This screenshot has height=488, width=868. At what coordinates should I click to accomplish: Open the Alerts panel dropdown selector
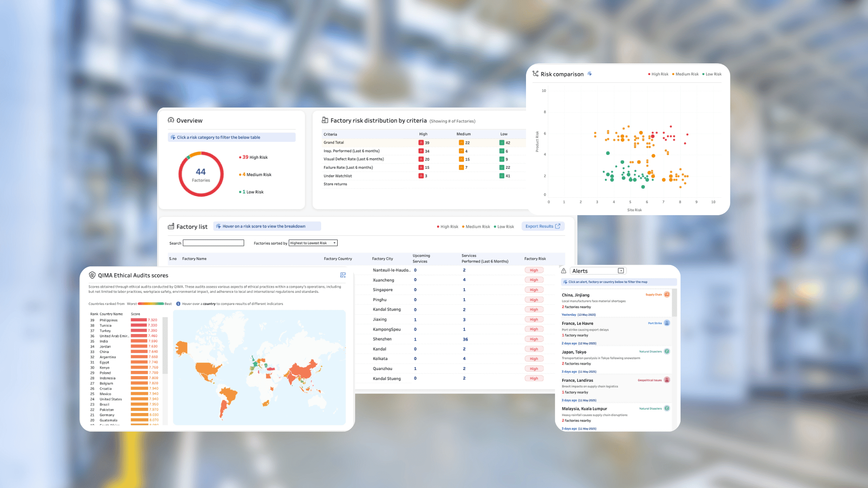coord(621,270)
